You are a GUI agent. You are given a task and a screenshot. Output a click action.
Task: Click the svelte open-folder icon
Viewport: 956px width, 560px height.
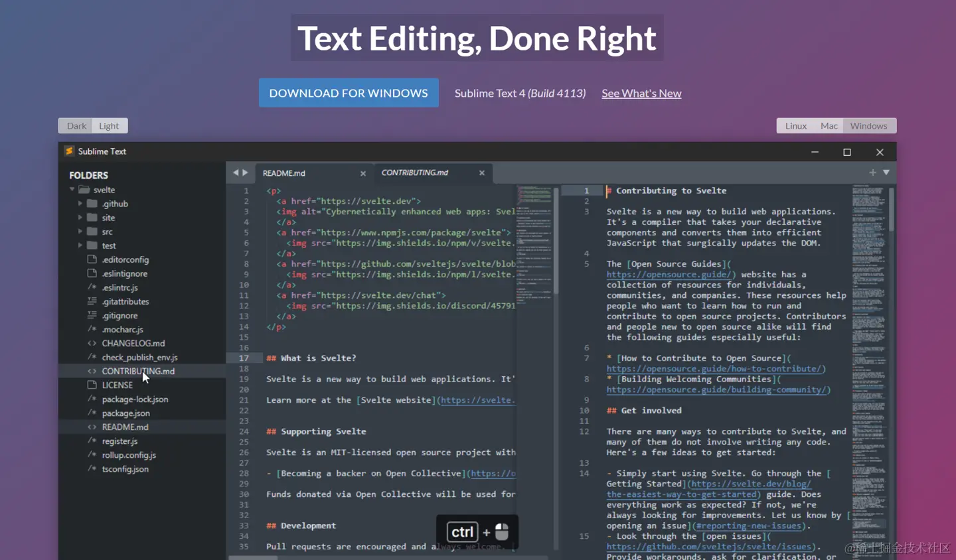point(84,190)
